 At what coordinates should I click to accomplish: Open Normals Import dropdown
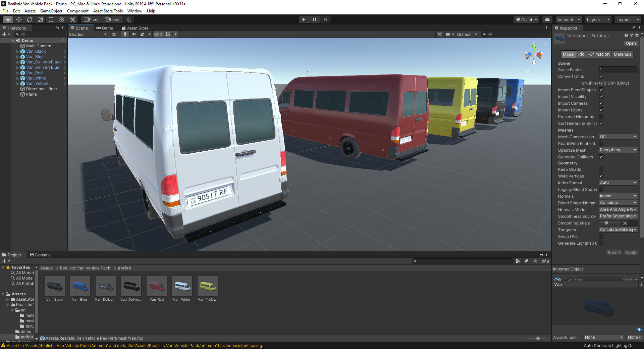pyautogui.click(x=618, y=196)
